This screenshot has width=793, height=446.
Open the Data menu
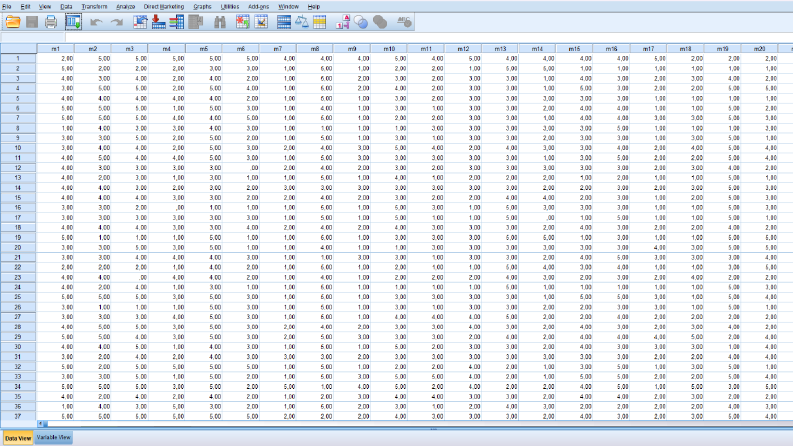(66, 7)
